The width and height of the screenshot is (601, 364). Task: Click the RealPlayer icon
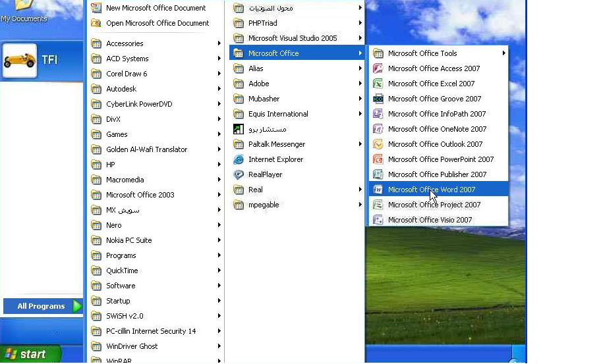239,174
